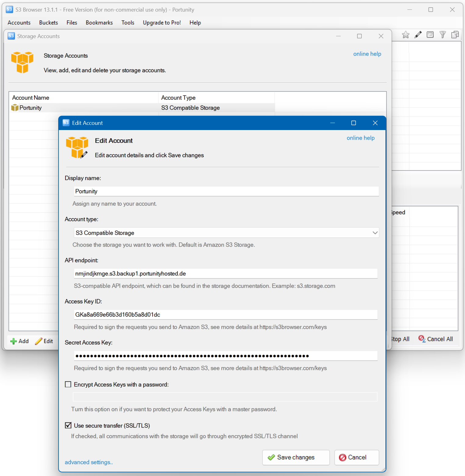Open the Tools menu
The width and height of the screenshot is (465, 476).
click(128, 23)
